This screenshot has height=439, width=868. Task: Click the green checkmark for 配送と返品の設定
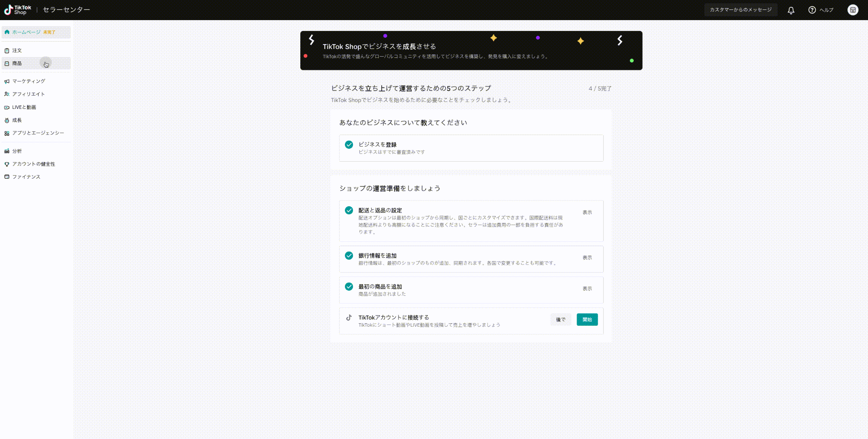[x=349, y=210]
